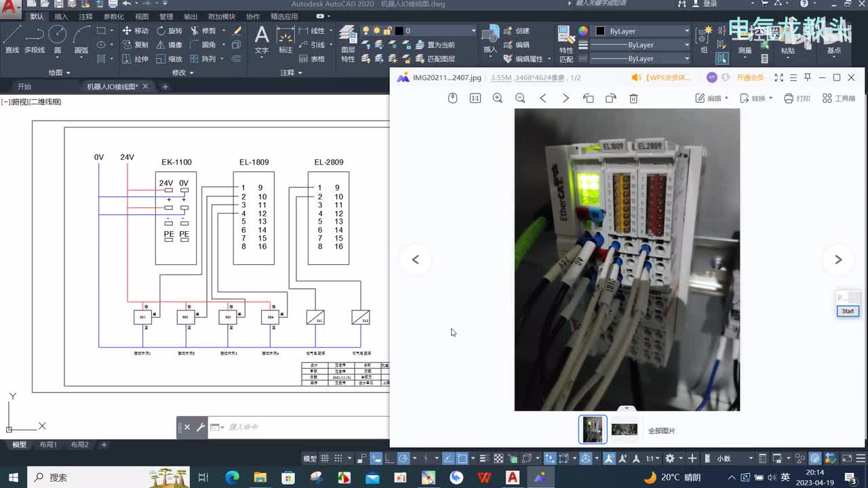
Task: Select the second image thumbnail
Action: (x=625, y=429)
